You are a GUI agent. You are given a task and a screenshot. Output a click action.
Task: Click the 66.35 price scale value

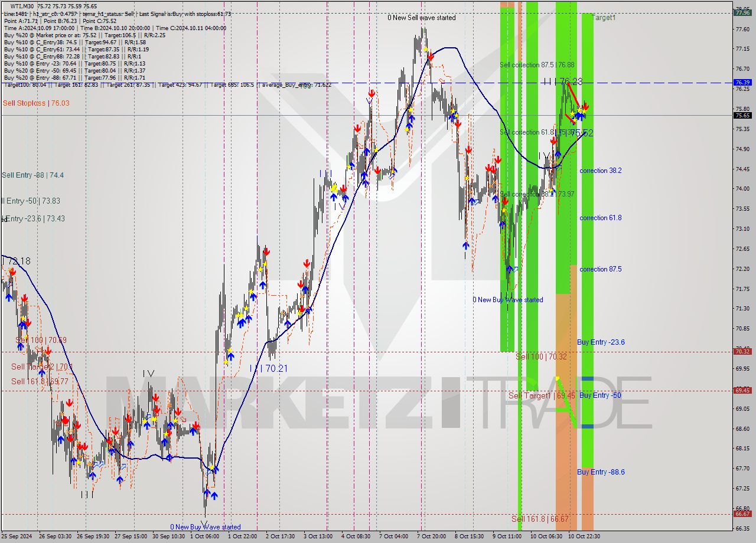742,528
